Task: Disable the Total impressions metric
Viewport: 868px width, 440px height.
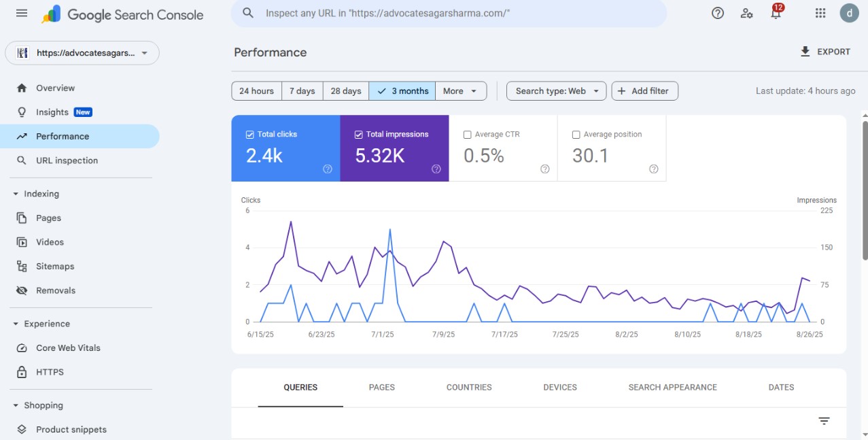Action: pos(360,134)
